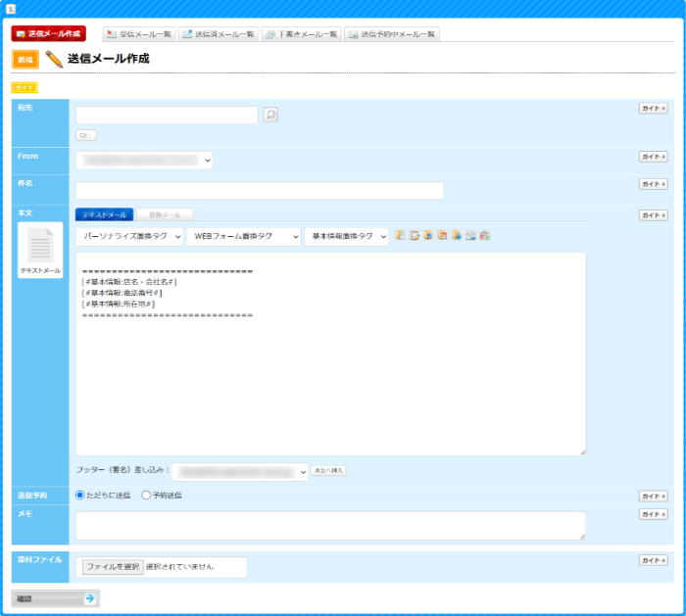The width and height of the screenshot is (686, 616).
Task: Click the 宛先 recipient input field
Action: click(167, 115)
